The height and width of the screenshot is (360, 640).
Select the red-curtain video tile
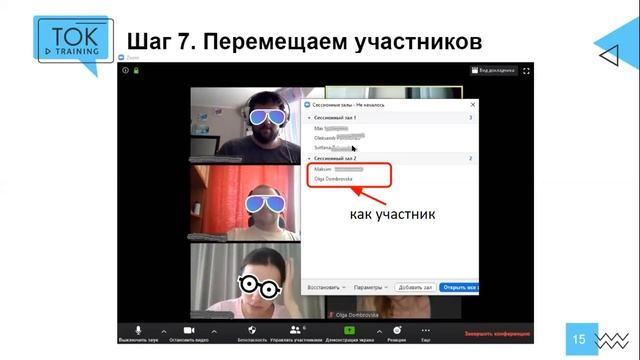246,203
